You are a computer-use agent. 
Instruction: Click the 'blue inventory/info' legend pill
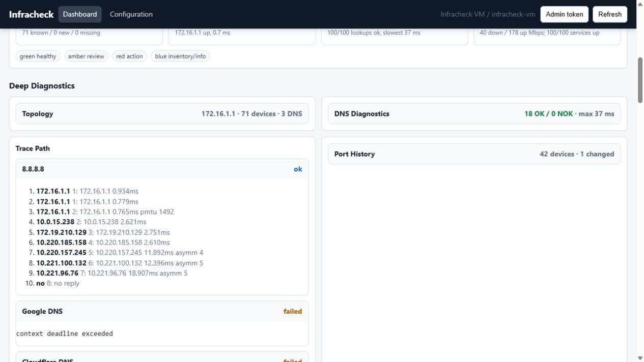[x=180, y=56]
